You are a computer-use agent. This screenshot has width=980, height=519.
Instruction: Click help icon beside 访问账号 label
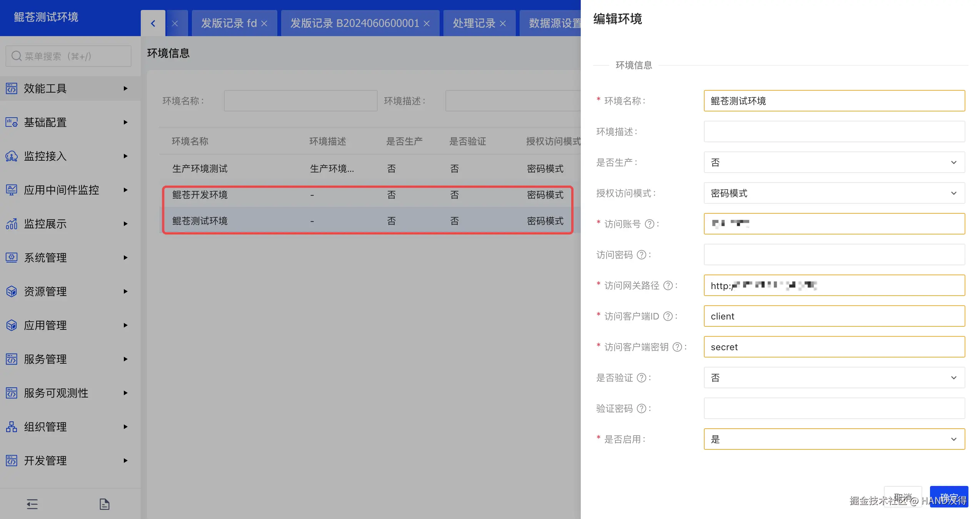point(649,224)
